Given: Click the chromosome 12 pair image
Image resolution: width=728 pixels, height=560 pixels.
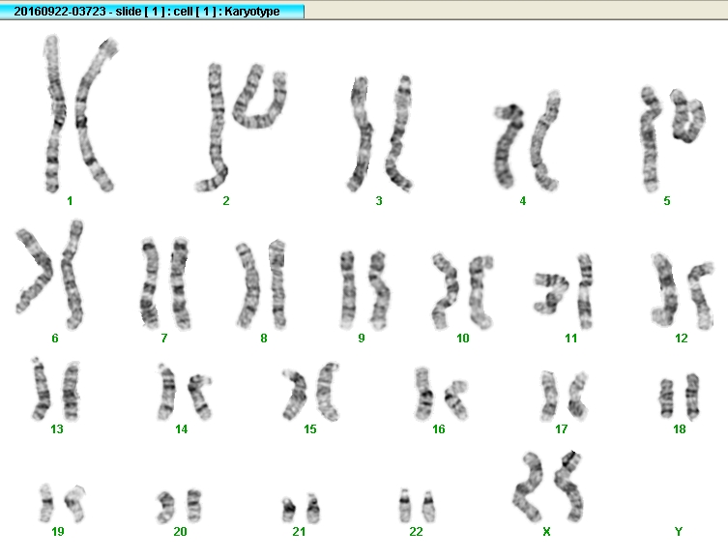Looking at the screenshot, I should (x=682, y=290).
